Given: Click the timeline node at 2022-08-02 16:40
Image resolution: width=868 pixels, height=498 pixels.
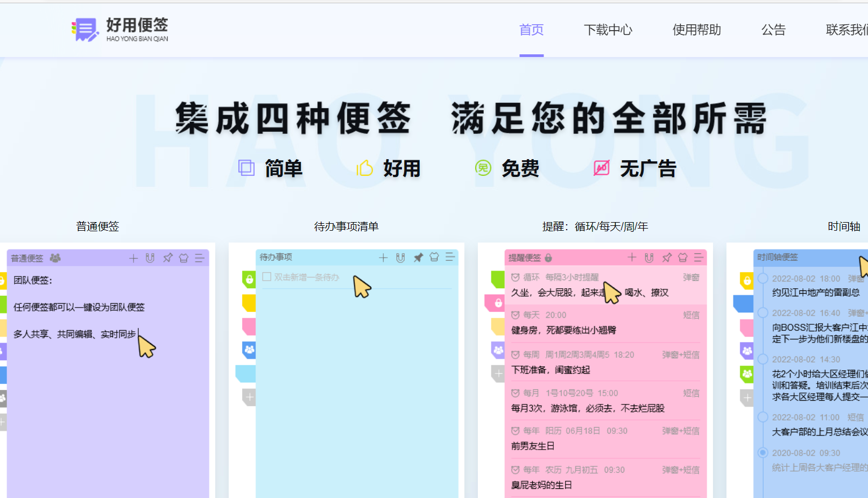Looking at the screenshot, I should click(x=763, y=312).
